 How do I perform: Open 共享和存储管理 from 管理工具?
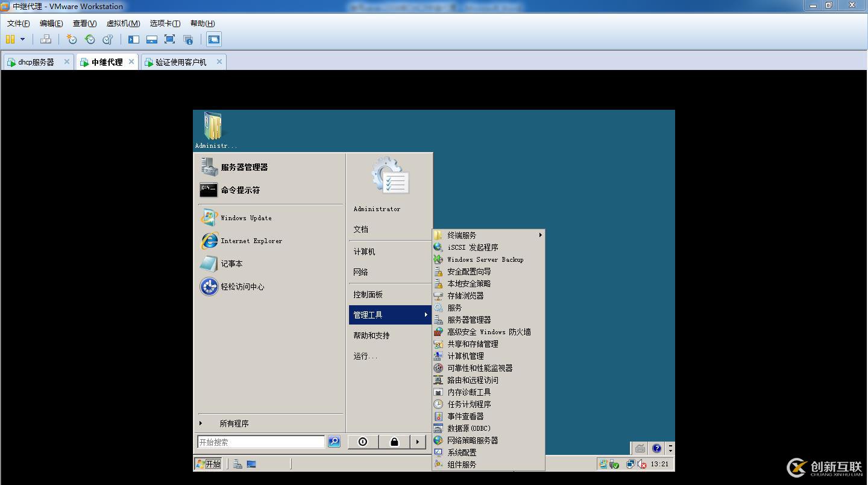[x=488, y=344]
